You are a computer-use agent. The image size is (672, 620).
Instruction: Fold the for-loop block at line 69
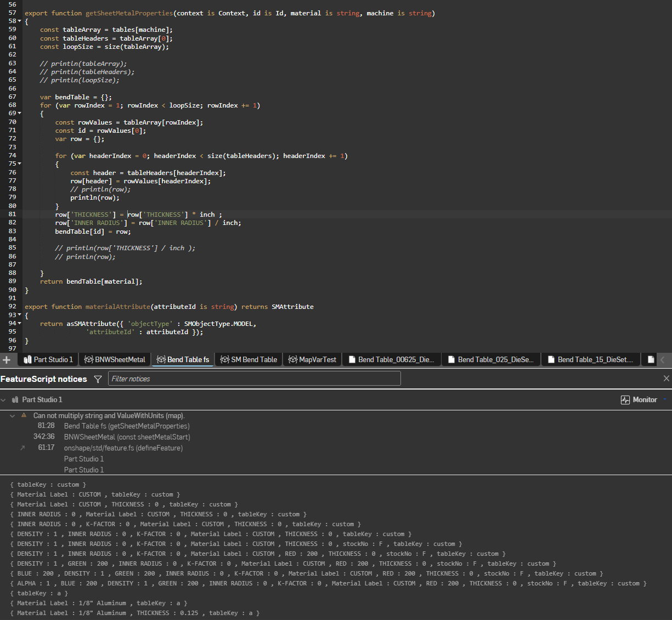click(x=20, y=114)
